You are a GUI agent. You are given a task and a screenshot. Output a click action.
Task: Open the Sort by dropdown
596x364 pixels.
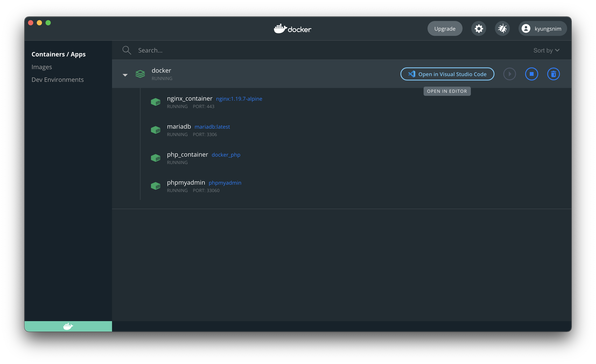546,50
